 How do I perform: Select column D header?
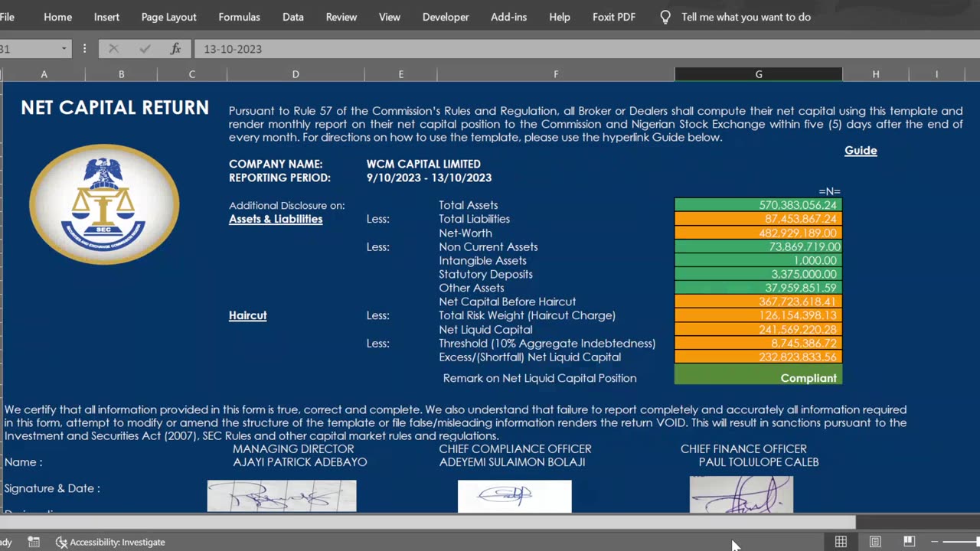click(296, 74)
